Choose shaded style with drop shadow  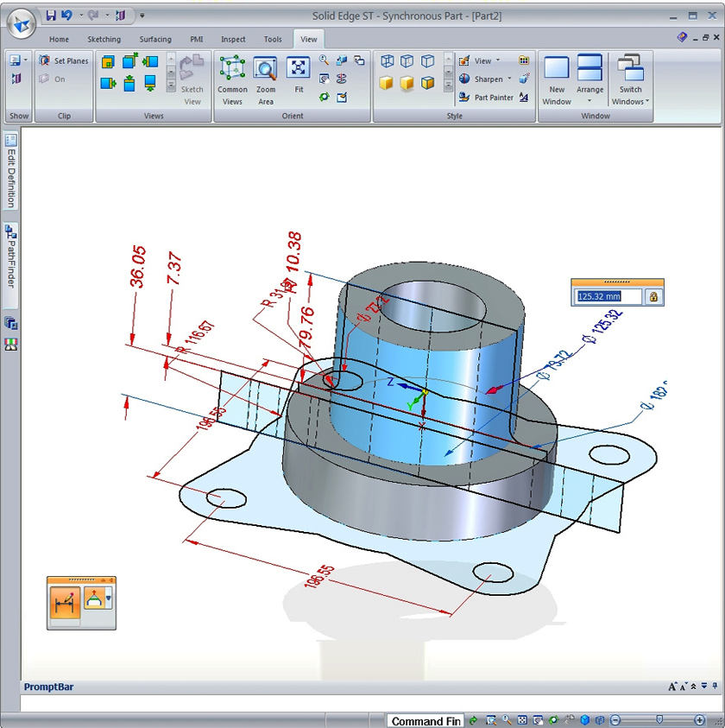(407, 84)
